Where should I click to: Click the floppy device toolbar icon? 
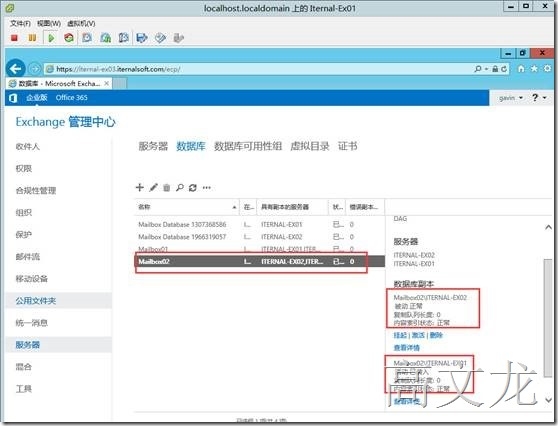coord(142,38)
